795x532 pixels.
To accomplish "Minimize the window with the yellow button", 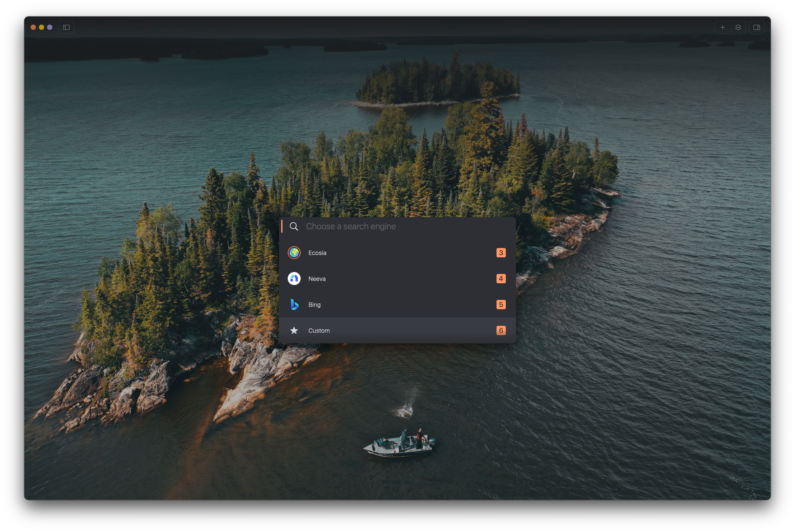I will (x=42, y=27).
